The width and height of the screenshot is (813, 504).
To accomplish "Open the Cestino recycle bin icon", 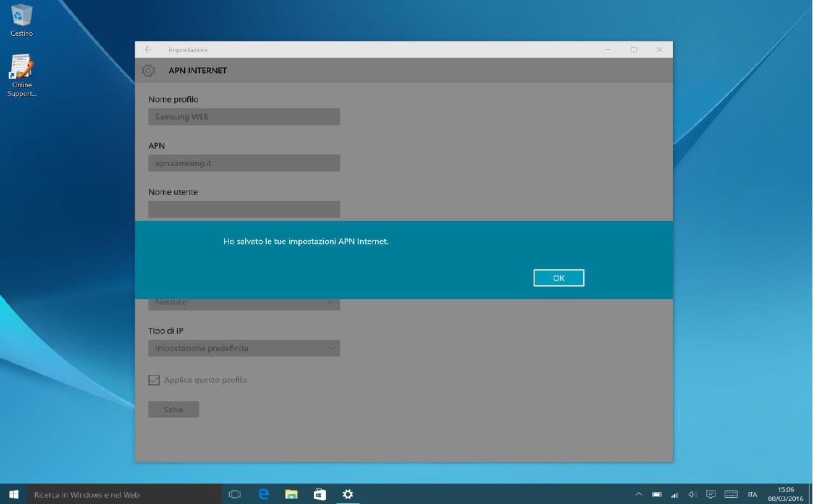I will coord(22,20).
